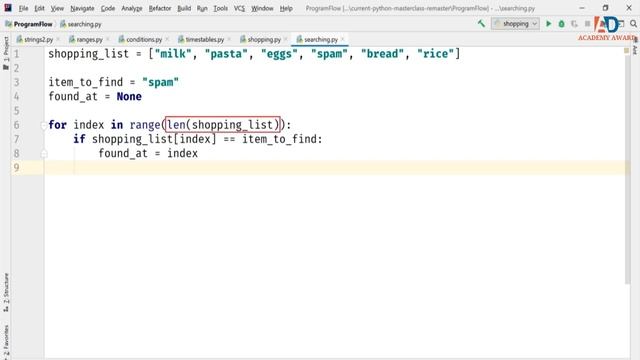Switch to timestables.py editor tab

204,39
